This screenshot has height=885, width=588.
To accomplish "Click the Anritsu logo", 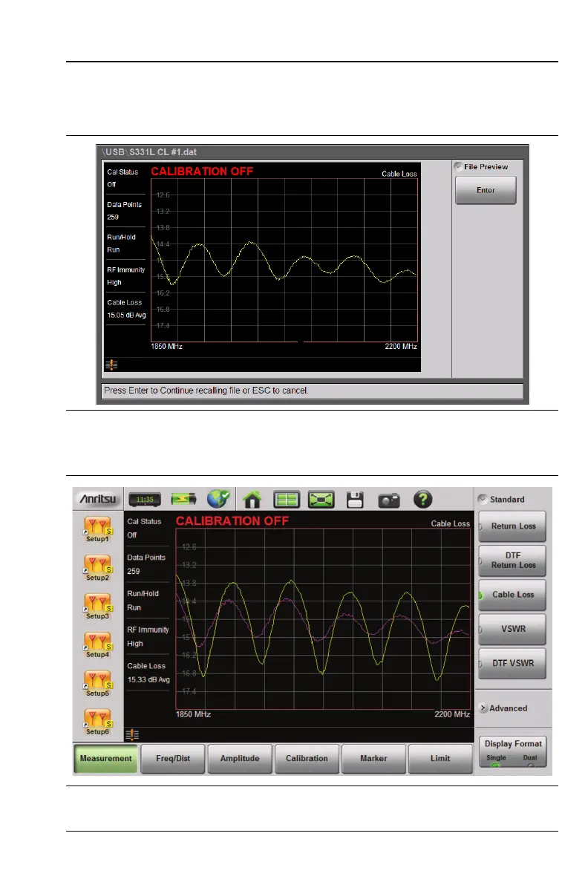I will point(97,499).
